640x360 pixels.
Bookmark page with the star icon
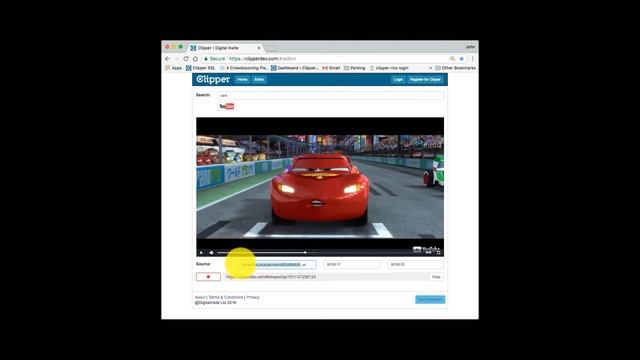coord(462,59)
